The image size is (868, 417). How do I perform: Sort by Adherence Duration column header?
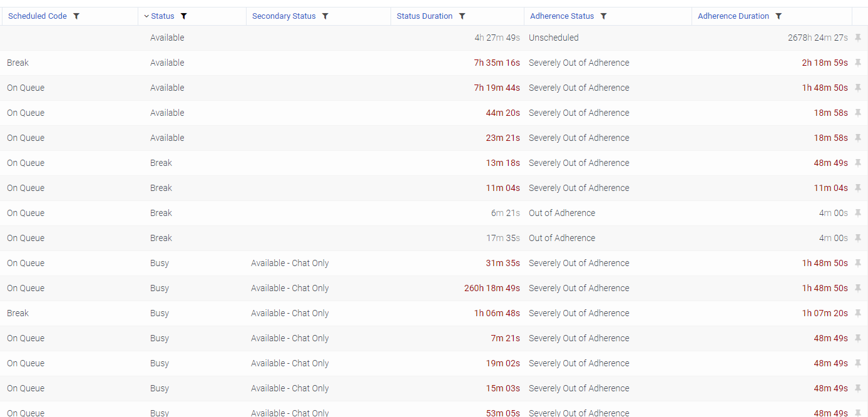click(733, 16)
